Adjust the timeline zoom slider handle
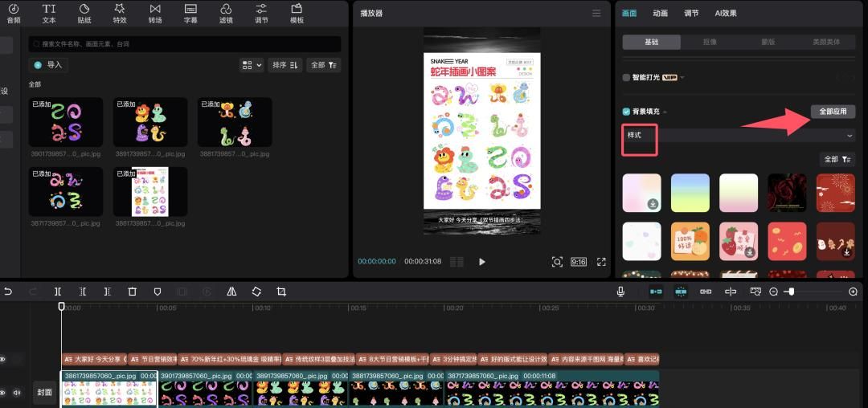868x408 pixels. tap(792, 292)
